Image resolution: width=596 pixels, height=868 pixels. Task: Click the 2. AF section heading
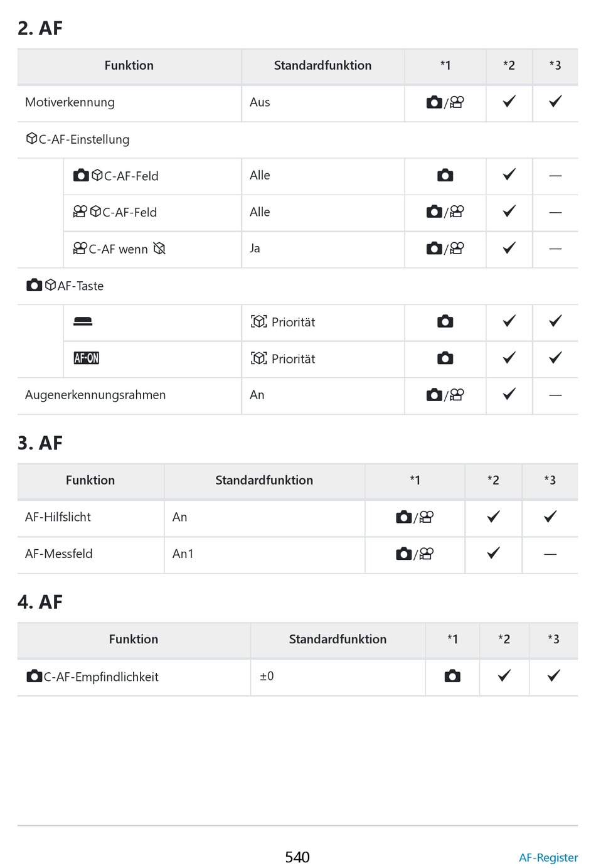(40, 28)
